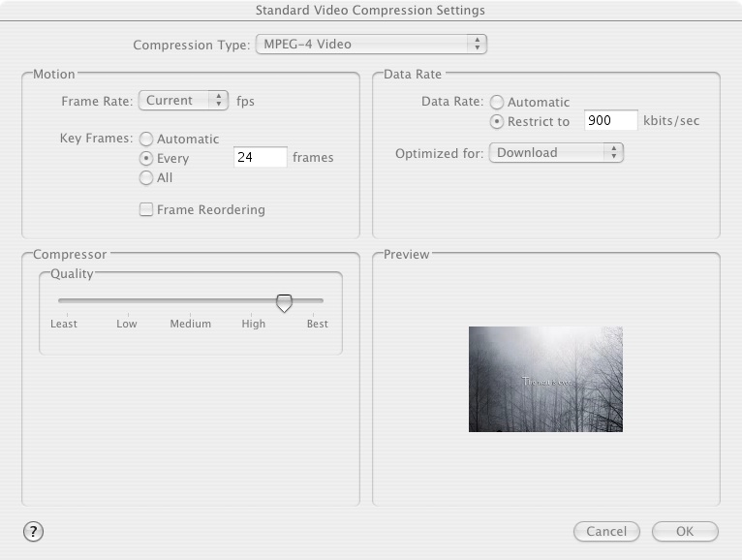Image resolution: width=742 pixels, height=560 pixels.
Task: Click the 900 kbits/sec input field
Action: pyautogui.click(x=611, y=120)
